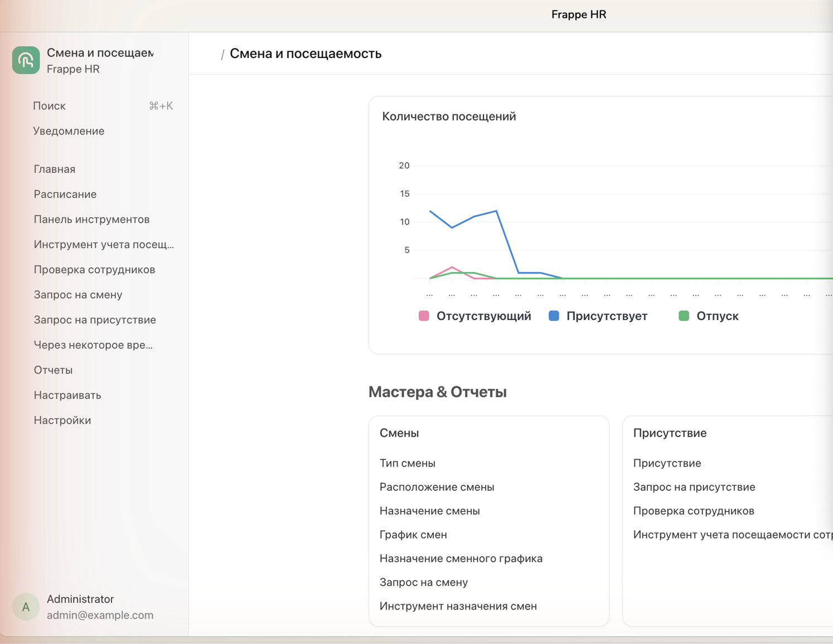Open Запрос на смену in the sidebar
This screenshot has width=833, height=644.
click(78, 294)
